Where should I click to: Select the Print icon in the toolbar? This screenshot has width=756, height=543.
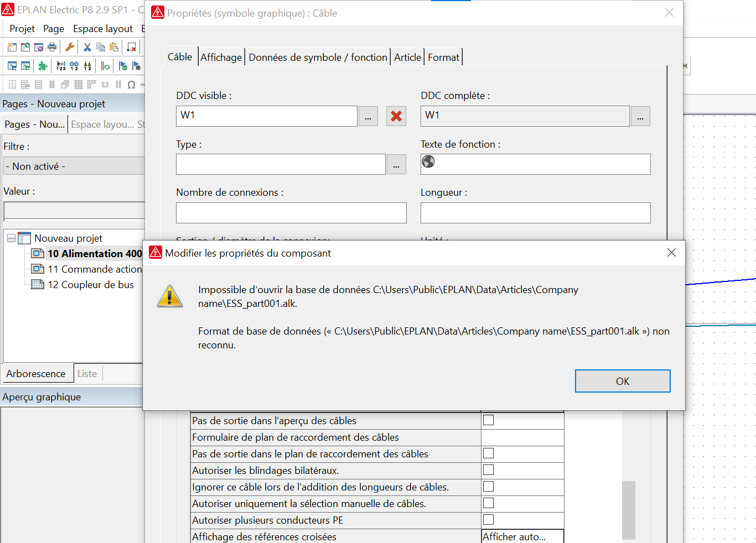[51, 47]
